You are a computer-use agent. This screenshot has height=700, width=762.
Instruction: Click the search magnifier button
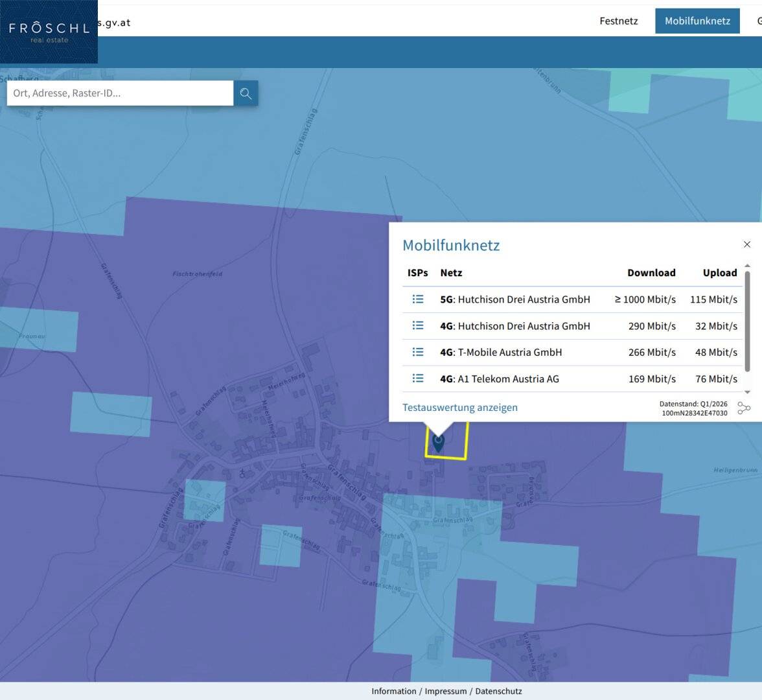point(246,93)
